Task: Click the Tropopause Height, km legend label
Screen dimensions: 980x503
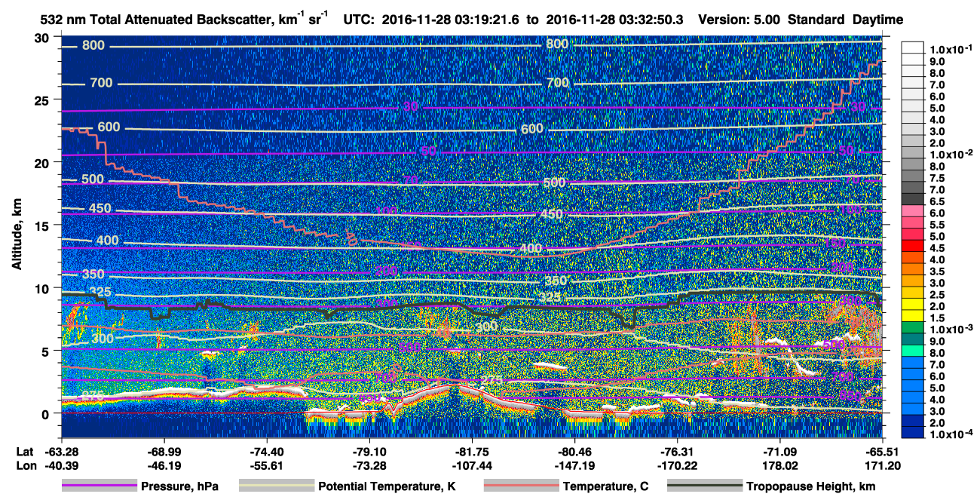Action: [810, 487]
